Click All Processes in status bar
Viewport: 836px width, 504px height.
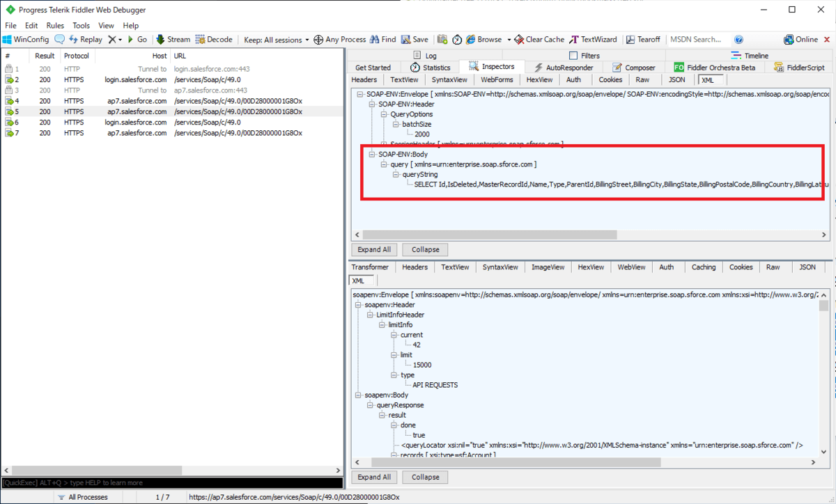pos(82,497)
